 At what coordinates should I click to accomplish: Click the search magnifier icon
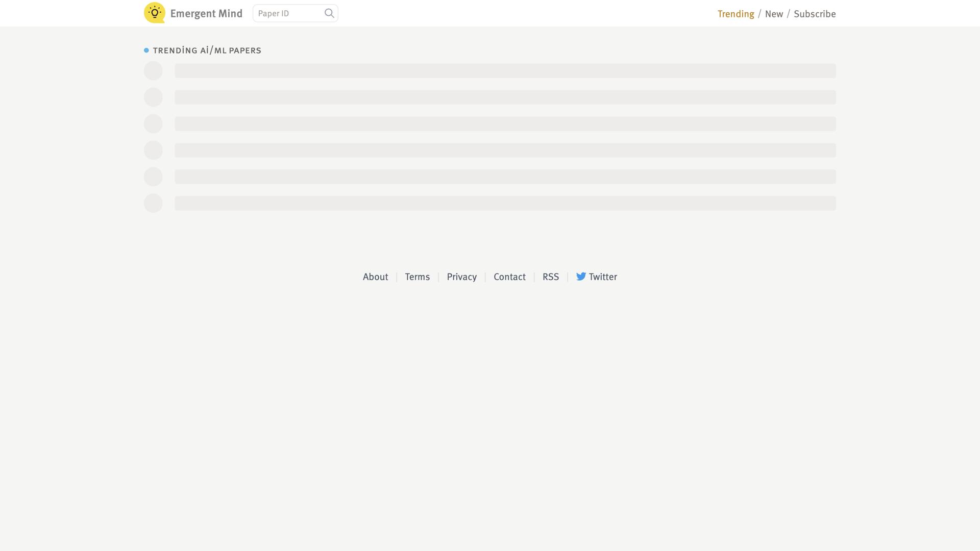(329, 13)
